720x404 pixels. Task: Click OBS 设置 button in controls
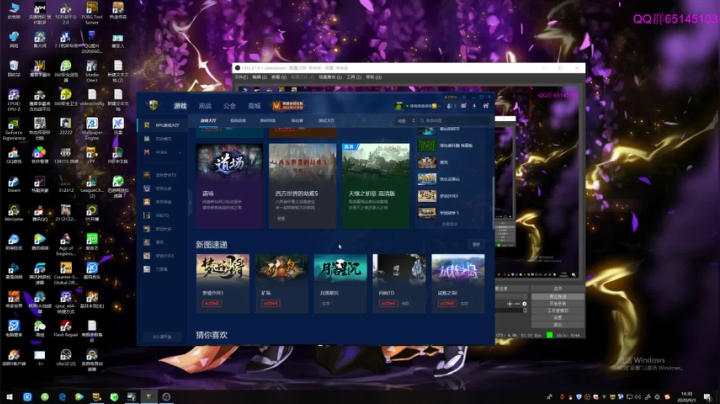tap(558, 317)
